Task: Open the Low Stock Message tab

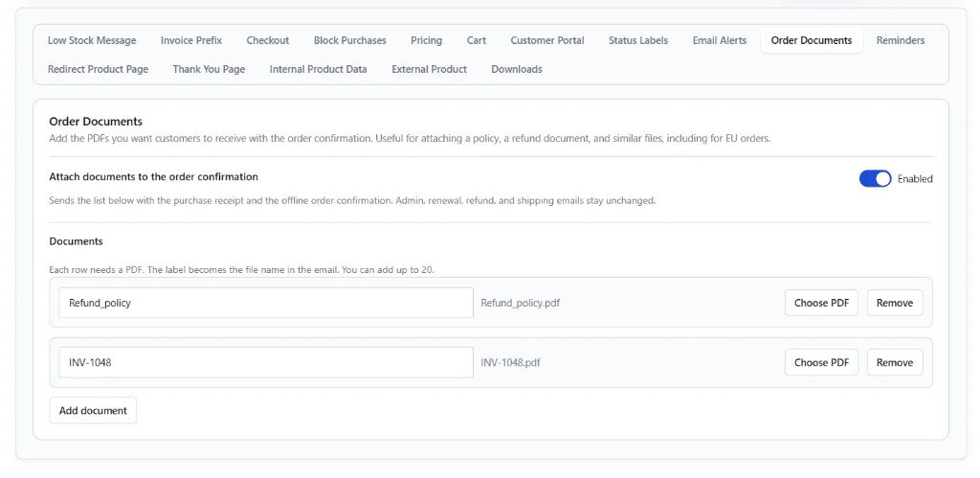Action: click(x=92, y=40)
